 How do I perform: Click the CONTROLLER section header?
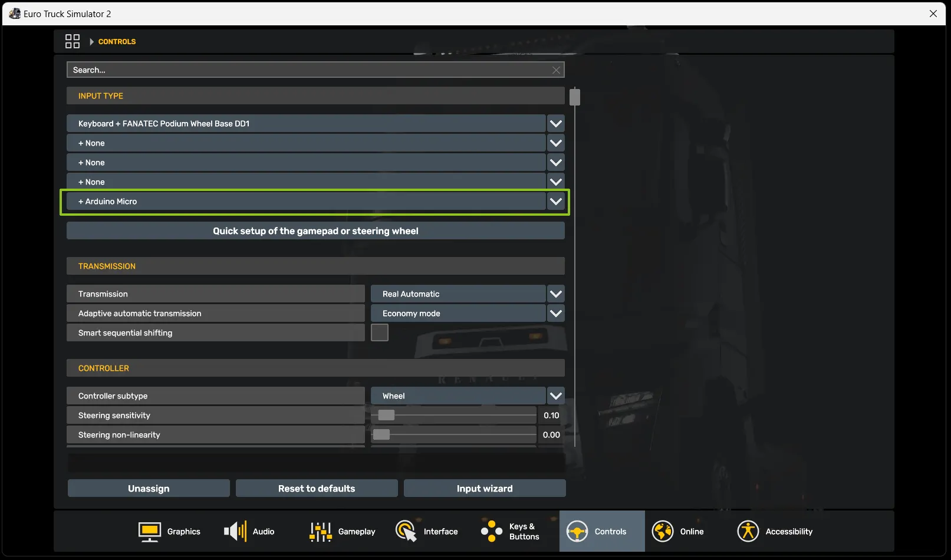pyautogui.click(x=315, y=368)
